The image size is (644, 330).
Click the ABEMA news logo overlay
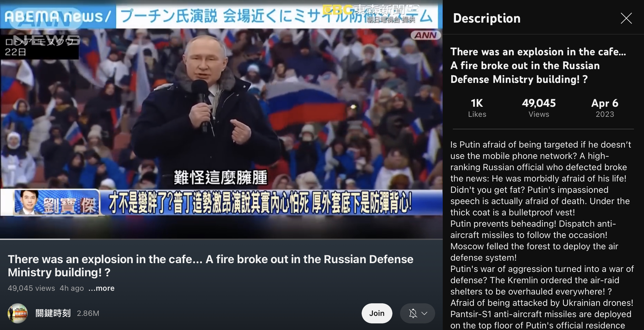click(58, 16)
